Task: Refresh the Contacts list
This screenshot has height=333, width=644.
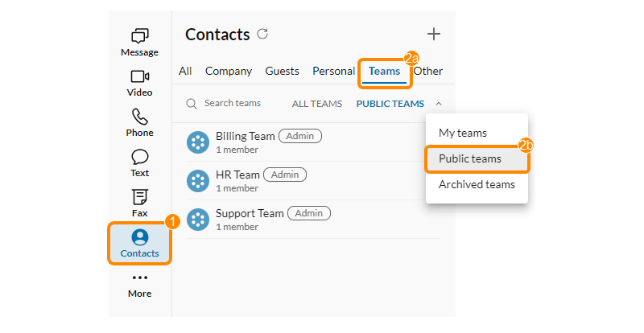Action: pyautogui.click(x=262, y=34)
